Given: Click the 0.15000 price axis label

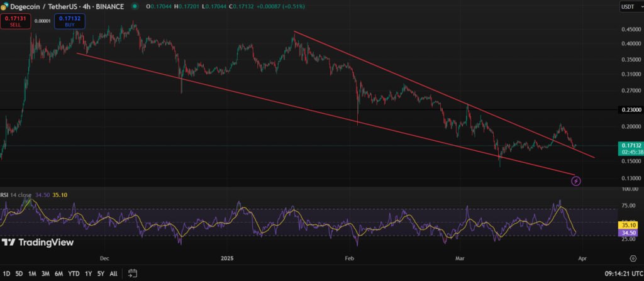Looking at the screenshot, I should click(x=630, y=162).
